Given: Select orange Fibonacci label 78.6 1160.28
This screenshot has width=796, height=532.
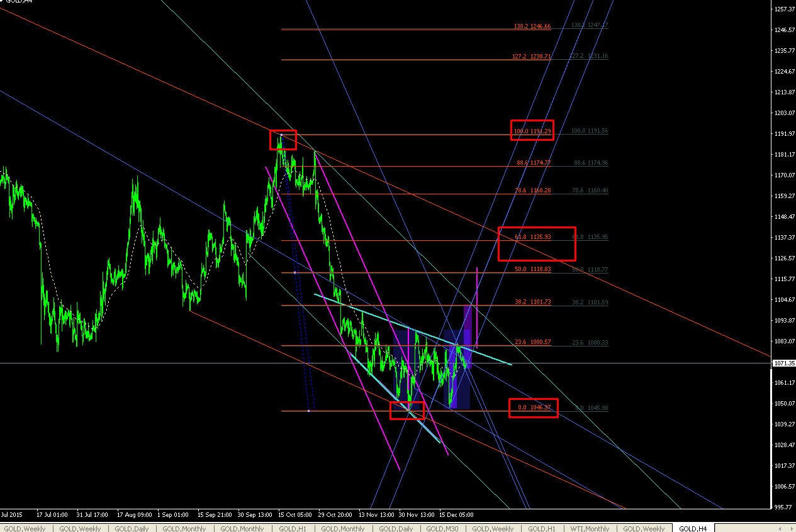Looking at the screenshot, I should 533,190.
